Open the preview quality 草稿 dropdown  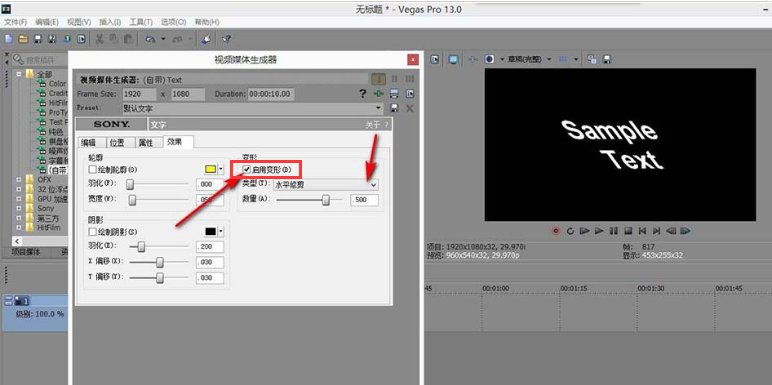point(549,59)
